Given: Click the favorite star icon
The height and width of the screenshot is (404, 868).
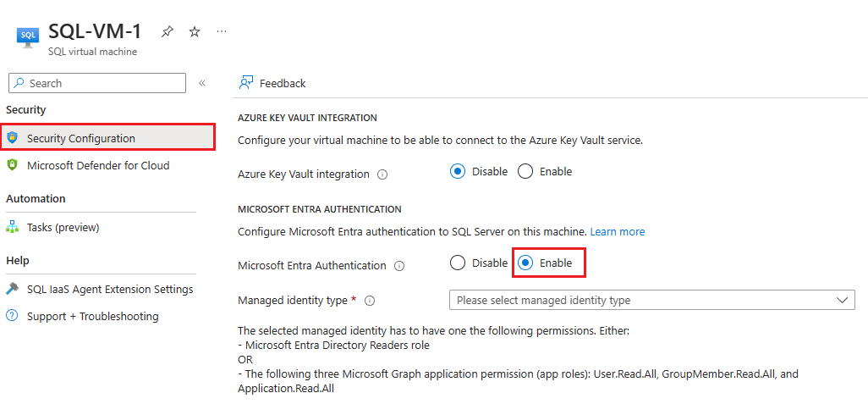Looking at the screenshot, I should [195, 31].
